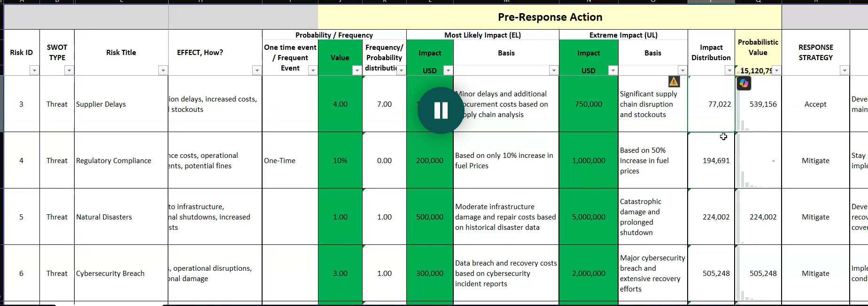Screen dimensions: 868x306
Task: Open the Risk ID filter dropdown
Action: pos(34,71)
